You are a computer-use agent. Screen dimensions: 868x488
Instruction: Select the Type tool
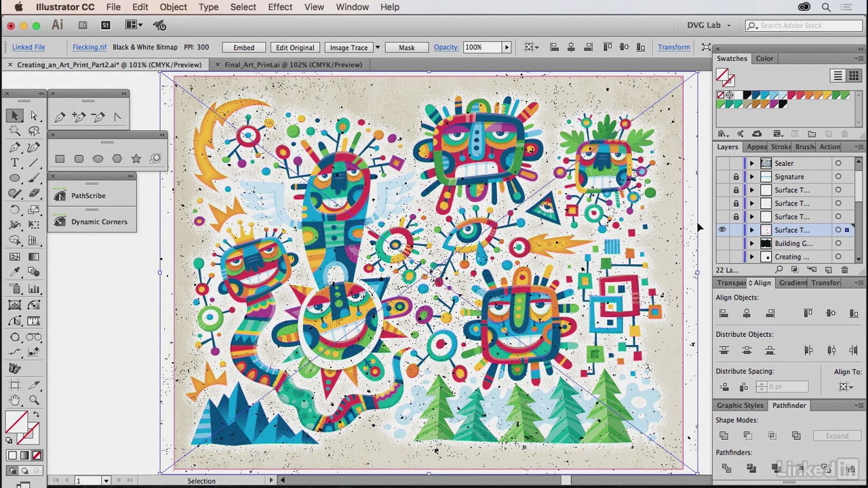click(x=15, y=163)
